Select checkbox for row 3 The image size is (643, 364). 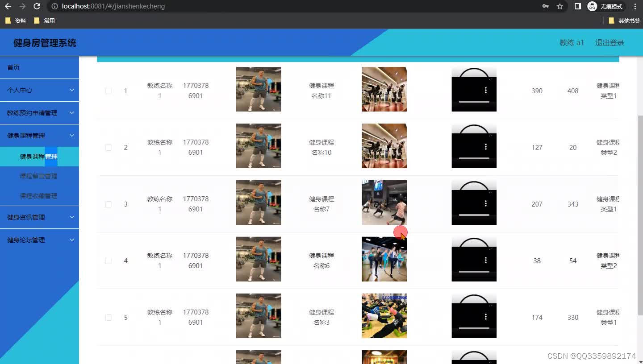click(x=108, y=204)
